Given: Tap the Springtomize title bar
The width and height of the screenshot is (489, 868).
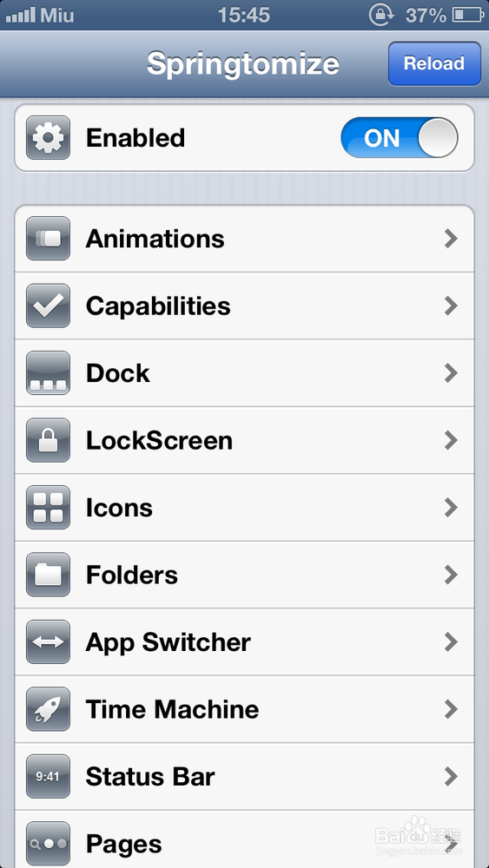Looking at the screenshot, I should pyautogui.click(x=243, y=63).
